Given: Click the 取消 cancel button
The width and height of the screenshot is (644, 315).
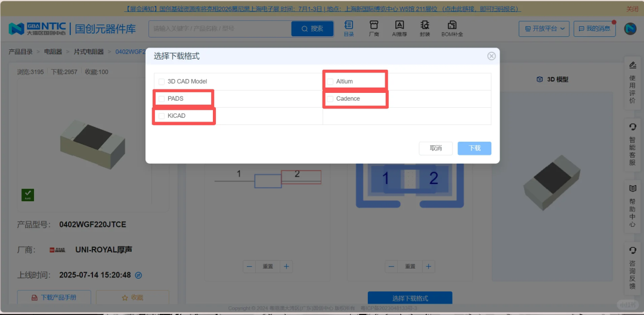Looking at the screenshot, I should pyautogui.click(x=436, y=148).
